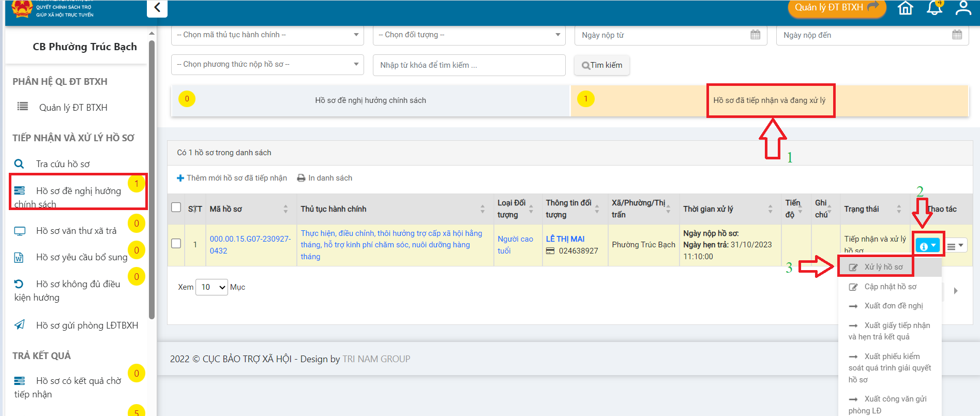Expand Chọn mã thủ tục hành chính dropdown
Screen dimensions: 980x416
tap(267, 35)
